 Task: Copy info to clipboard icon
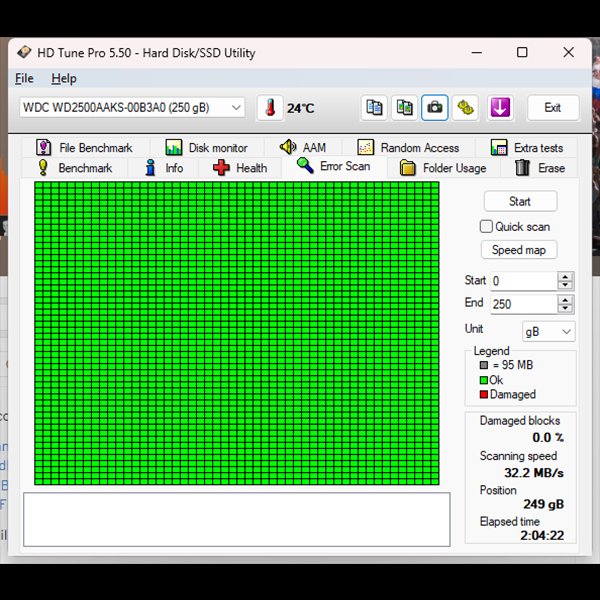tap(374, 108)
